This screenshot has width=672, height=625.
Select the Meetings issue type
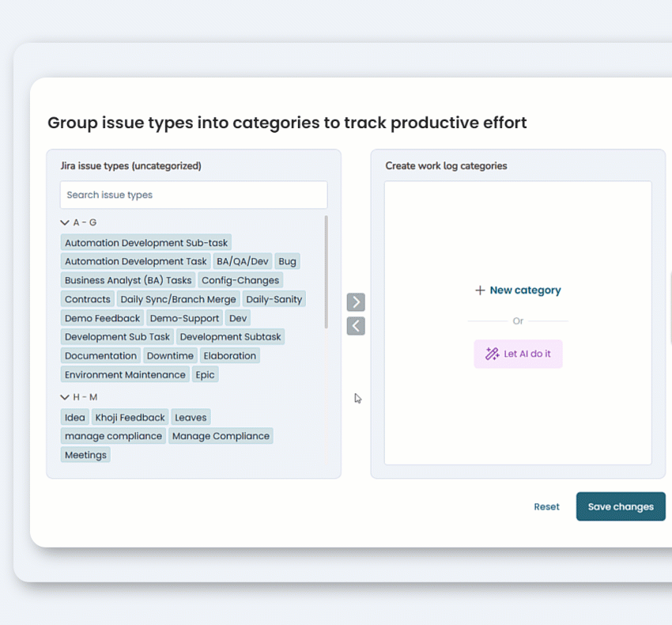(85, 455)
